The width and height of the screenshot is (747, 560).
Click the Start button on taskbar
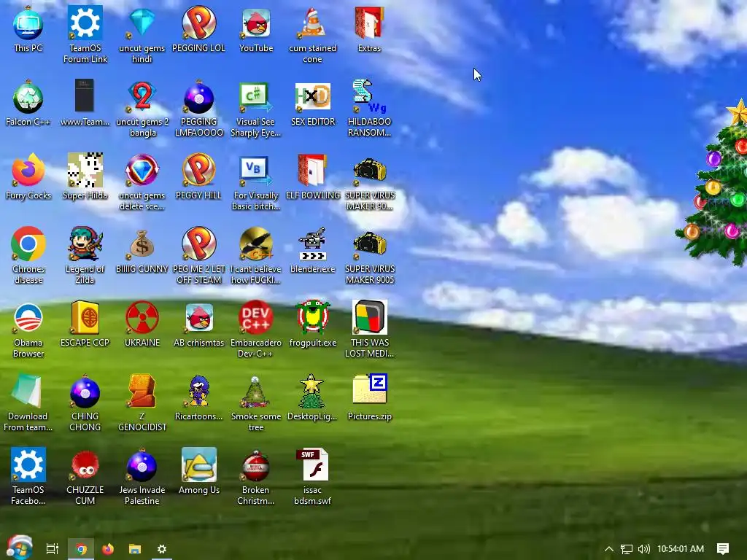pyautogui.click(x=19, y=548)
